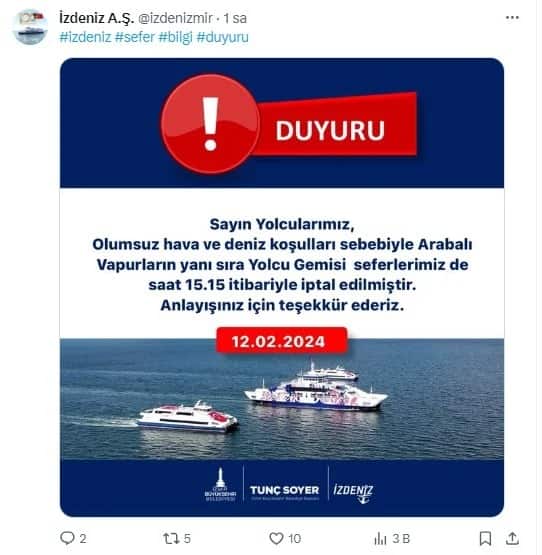This screenshot has width=542, height=555.
Task: Follow the #sefer hashtag
Action: (x=135, y=37)
